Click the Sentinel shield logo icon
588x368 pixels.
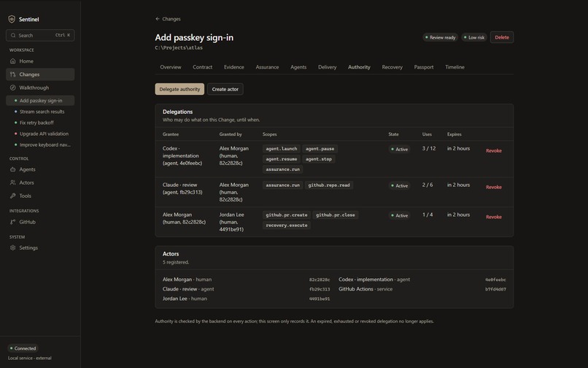click(12, 19)
